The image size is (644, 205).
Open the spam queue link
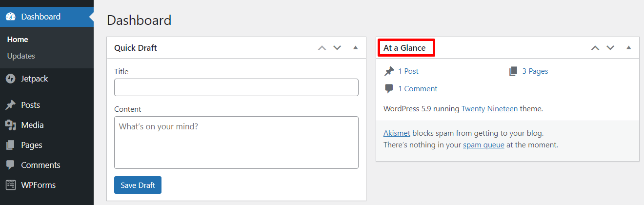483,145
